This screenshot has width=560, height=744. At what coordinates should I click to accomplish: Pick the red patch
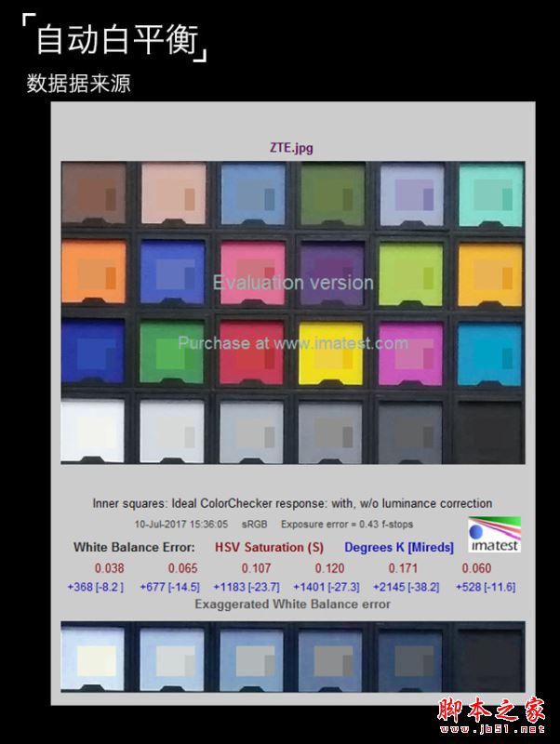point(251,352)
